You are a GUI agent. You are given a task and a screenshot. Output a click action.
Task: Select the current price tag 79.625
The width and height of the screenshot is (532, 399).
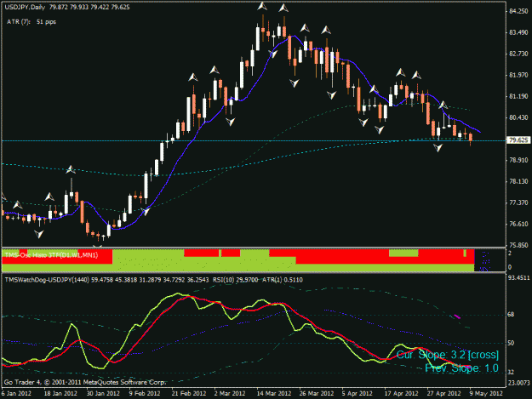pos(518,140)
